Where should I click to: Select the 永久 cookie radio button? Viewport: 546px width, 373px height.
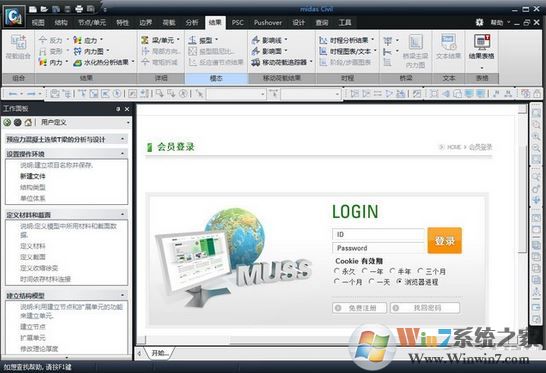[336, 271]
